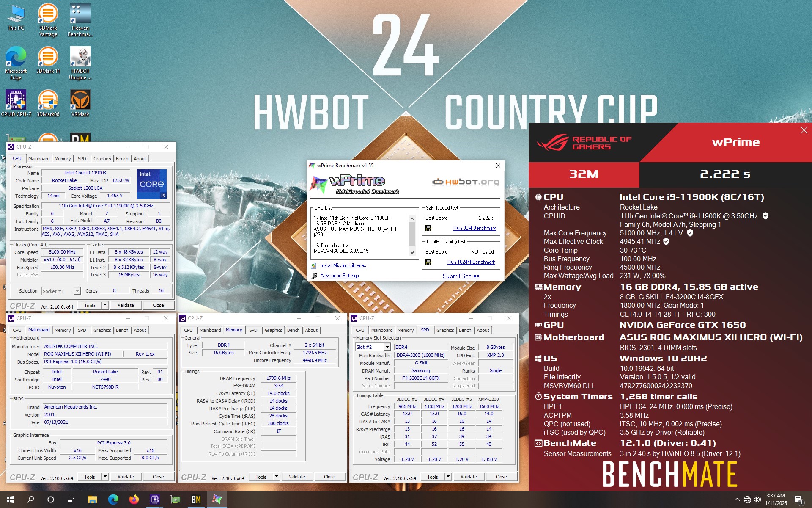Launch Firefox from the taskbar
The image size is (812, 508).
(x=134, y=500)
